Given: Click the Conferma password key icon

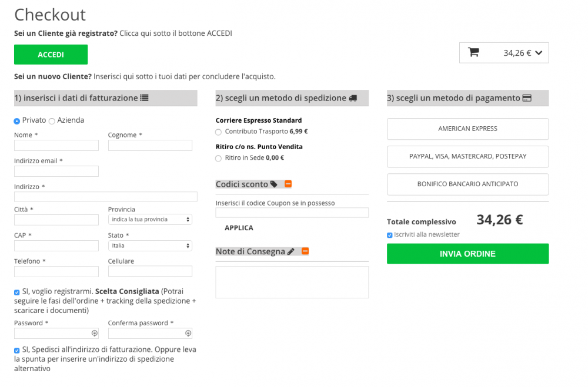Looking at the screenshot, I should pos(188,333).
